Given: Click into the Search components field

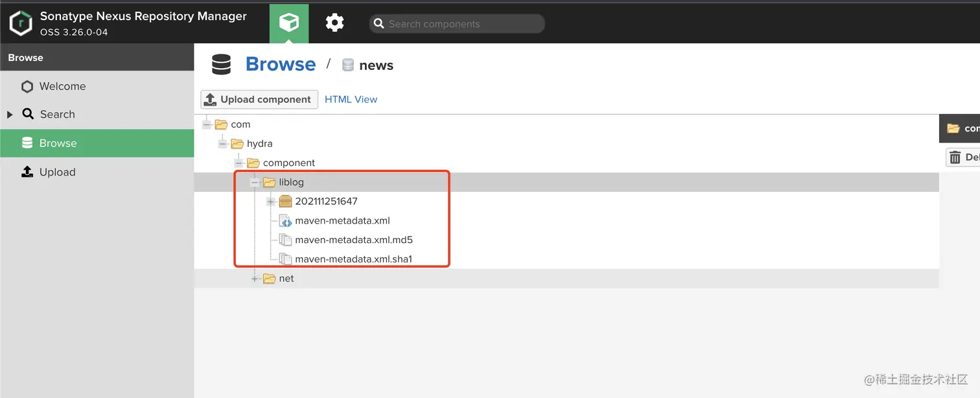Looking at the screenshot, I should [x=457, y=24].
